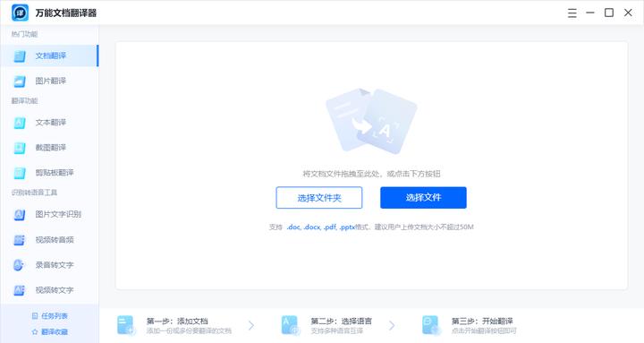
Task: Click the 视频转文字 sidebar icon
Action: tap(20, 290)
